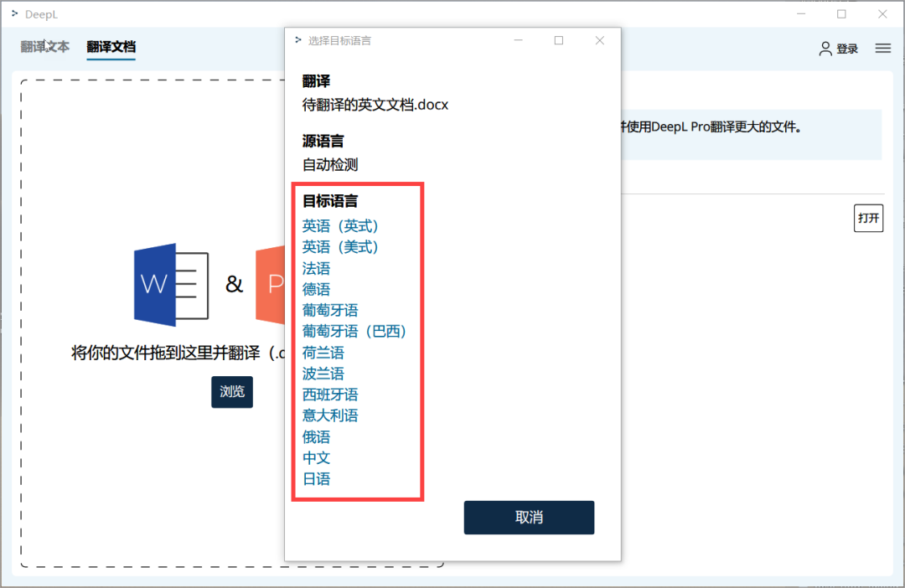Select 中文 as target language
Image resolution: width=905 pixels, height=588 pixels.
[x=316, y=457]
